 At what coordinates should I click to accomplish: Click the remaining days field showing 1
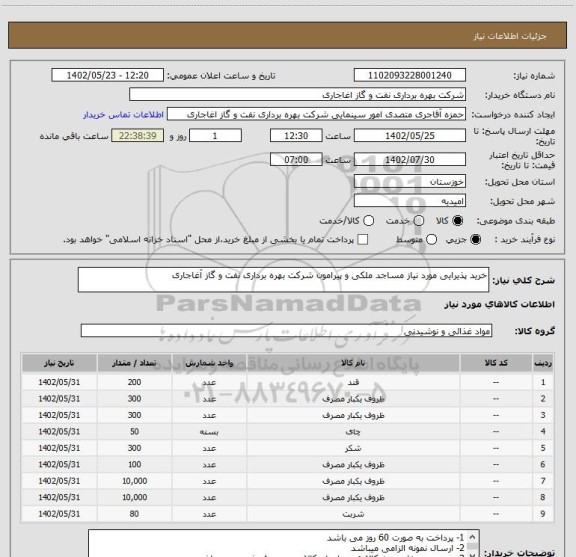point(215,136)
